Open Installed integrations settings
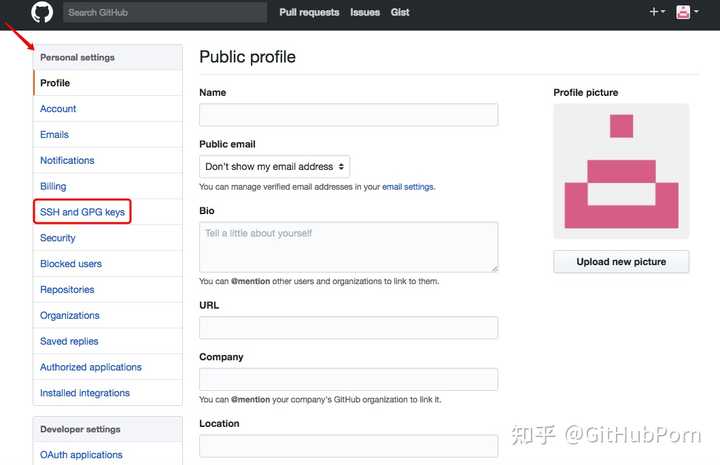This screenshot has width=720, height=465. pyautogui.click(x=85, y=393)
